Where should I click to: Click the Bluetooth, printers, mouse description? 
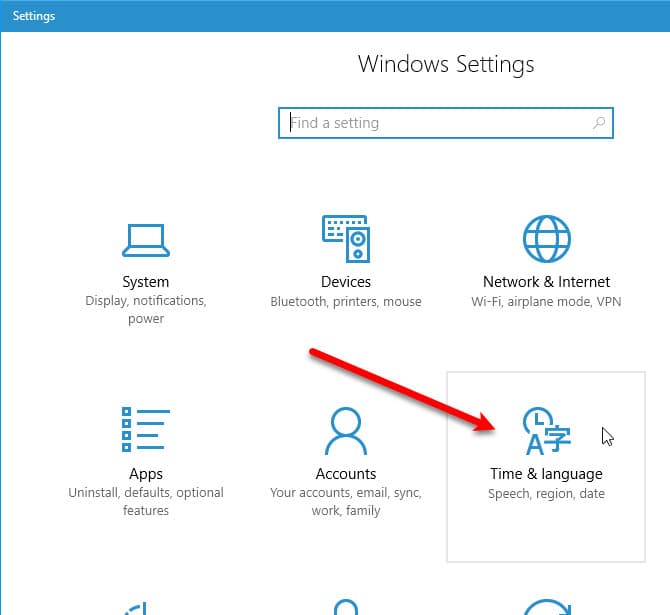tap(346, 301)
